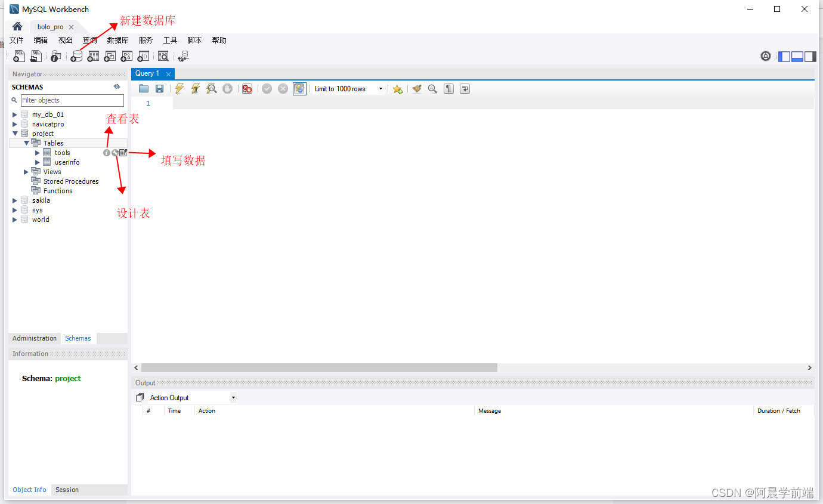Toggle word wrap button in query toolbar
Screen dimensions: 823x504
pos(465,89)
